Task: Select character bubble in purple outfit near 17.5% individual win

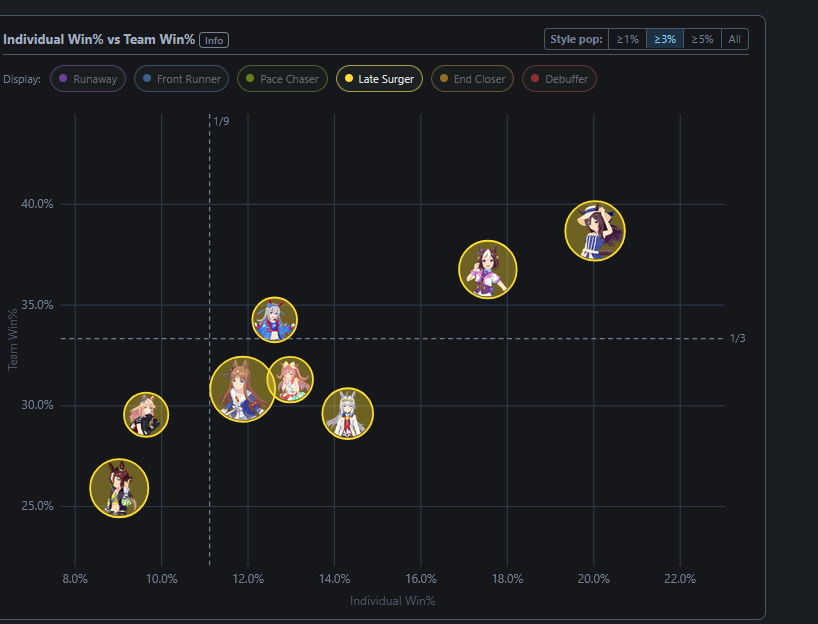Action: click(x=488, y=269)
